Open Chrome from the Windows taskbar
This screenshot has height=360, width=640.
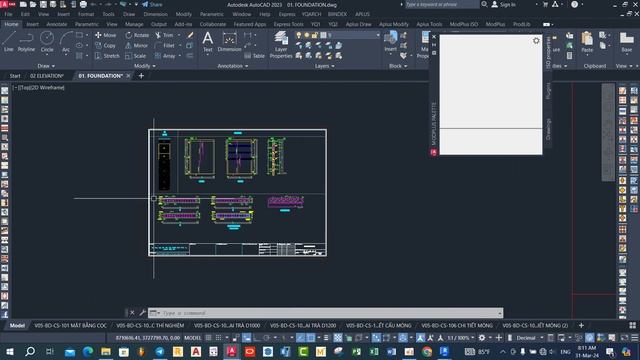coord(427,351)
